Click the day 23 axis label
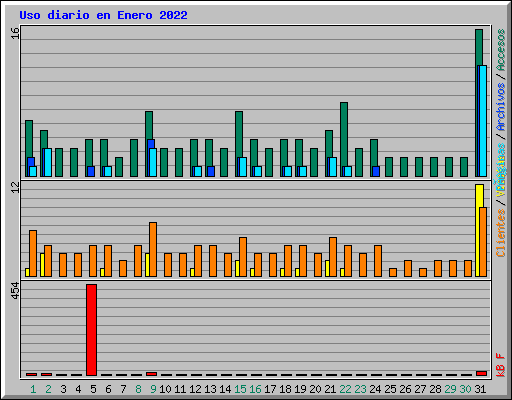 pos(360,389)
